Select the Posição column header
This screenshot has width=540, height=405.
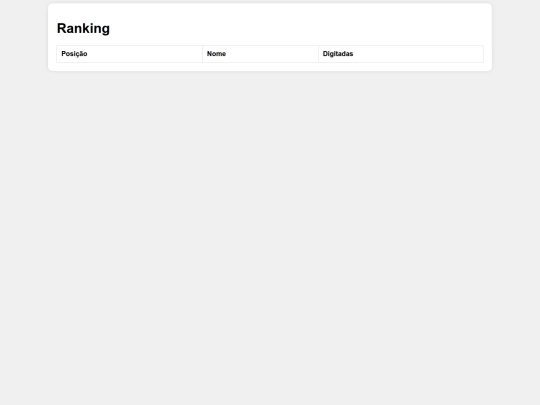[x=129, y=54]
